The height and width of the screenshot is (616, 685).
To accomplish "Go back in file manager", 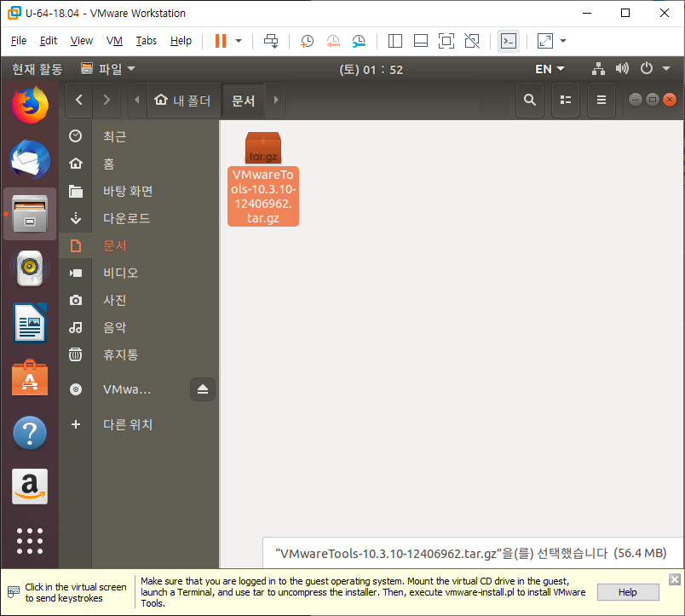I will tap(79, 100).
